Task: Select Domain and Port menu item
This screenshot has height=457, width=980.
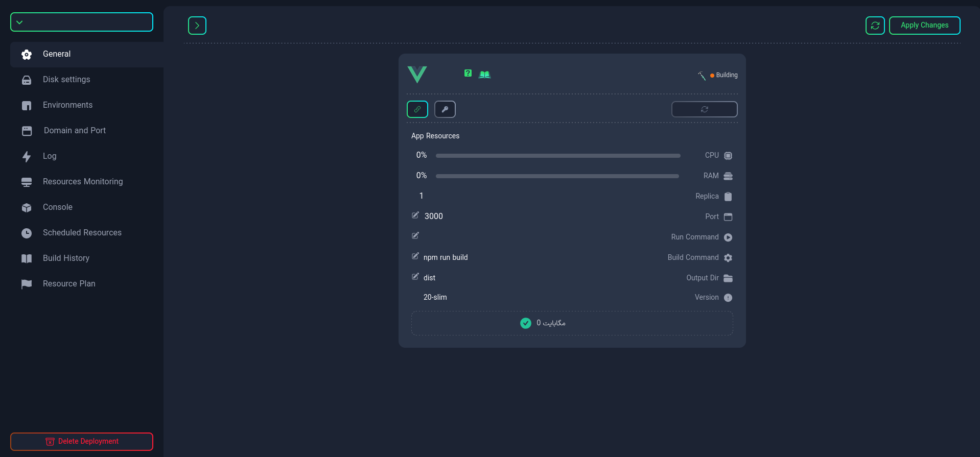Action: tap(87, 131)
